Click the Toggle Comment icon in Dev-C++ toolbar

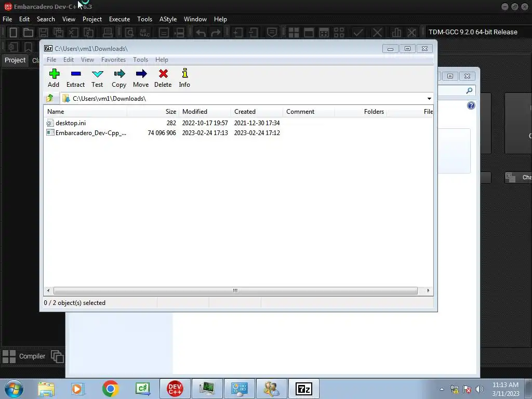click(x=272, y=33)
